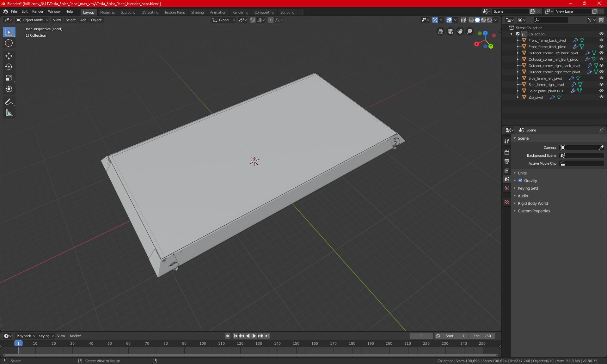607x364 pixels.
Task: Select the Transform tool
Action: point(9,89)
